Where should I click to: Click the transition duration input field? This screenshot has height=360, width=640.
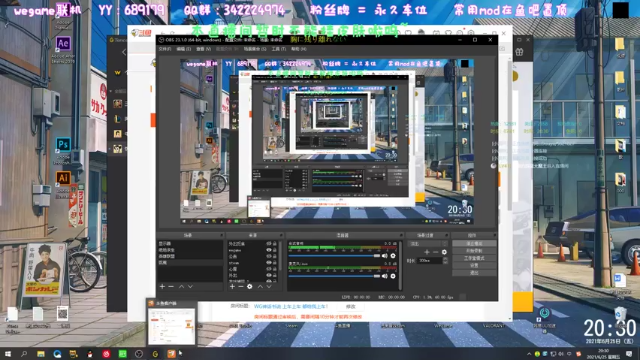[x=429, y=260]
